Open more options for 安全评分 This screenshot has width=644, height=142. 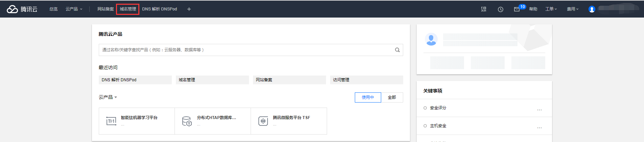pyautogui.click(x=539, y=110)
